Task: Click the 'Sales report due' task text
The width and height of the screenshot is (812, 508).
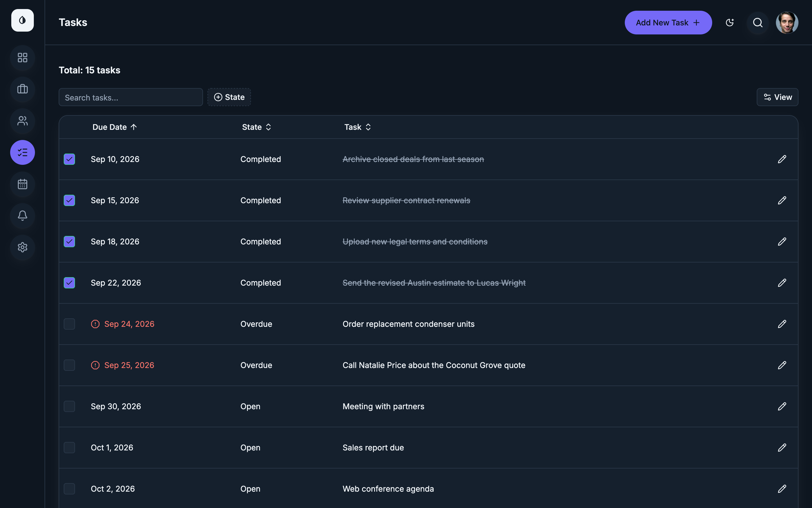Action: pos(373,448)
